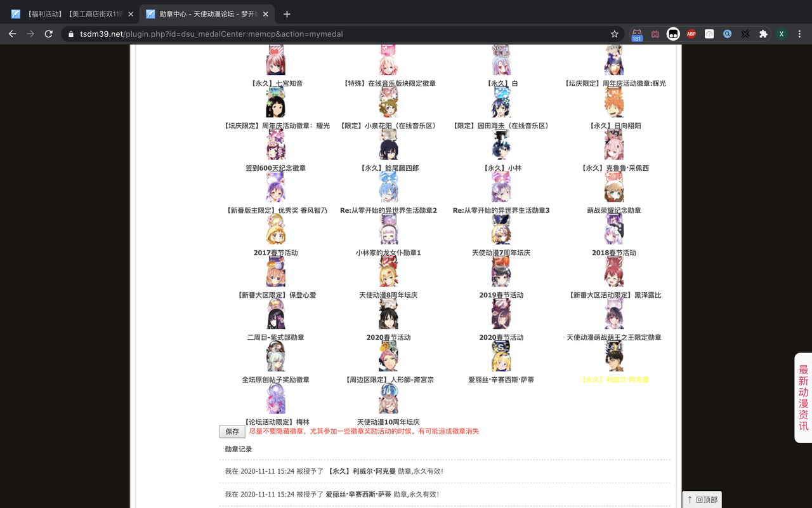The width and height of the screenshot is (812, 508).
Task: Go back using the browser back arrow
Action: point(13,34)
